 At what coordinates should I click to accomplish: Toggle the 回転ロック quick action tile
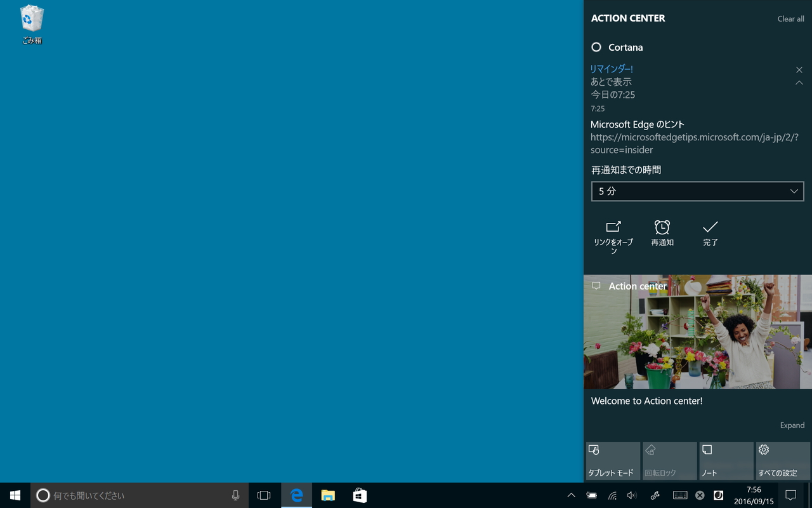click(x=669, y=460)
